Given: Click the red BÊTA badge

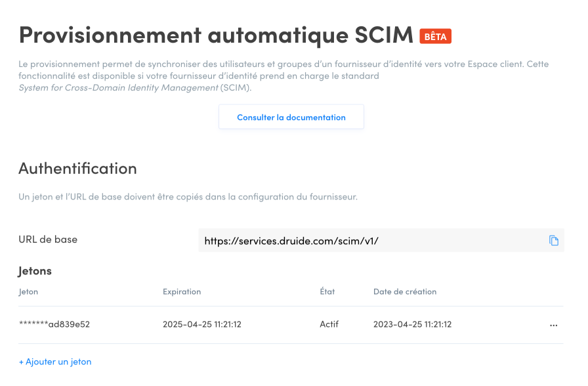Looking at the screenshot, I should [435, 36].
